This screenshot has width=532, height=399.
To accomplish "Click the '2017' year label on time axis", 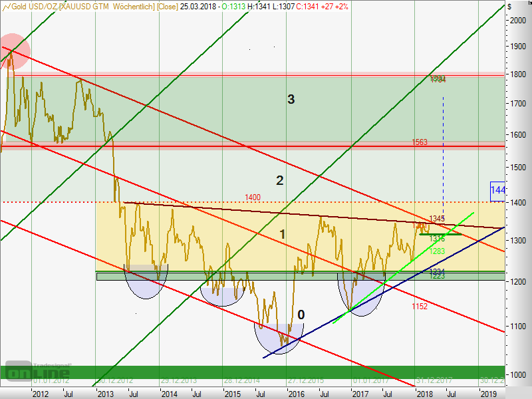I will tap(360, 394).
